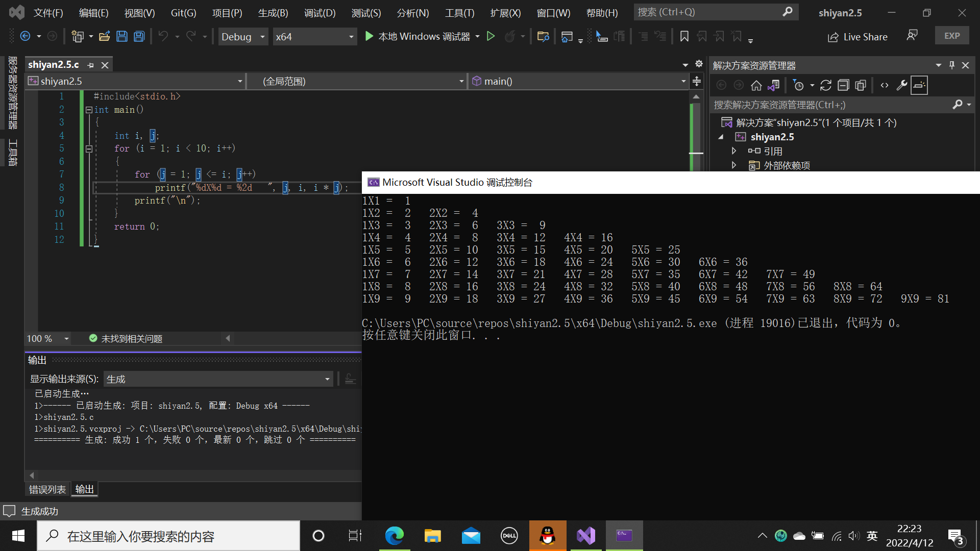Open the 100 % zoom level dropdown
This screenshot has width=980, height=551.
66,339
